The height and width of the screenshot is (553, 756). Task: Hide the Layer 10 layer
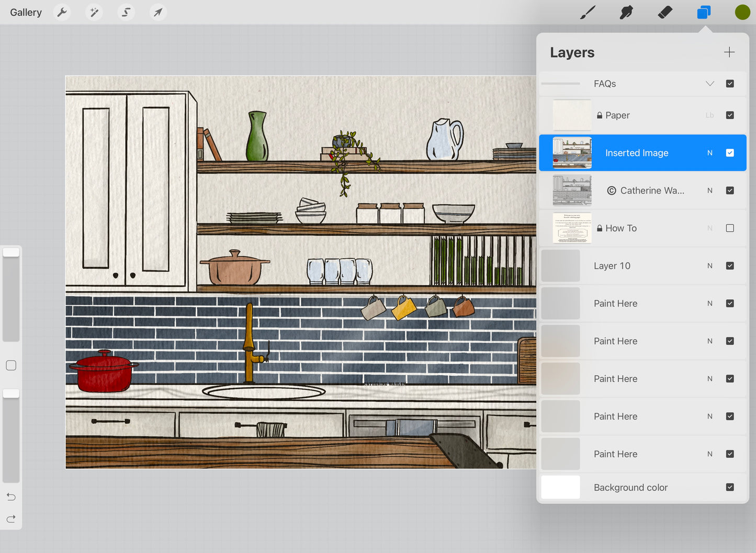pyautogui.click(x=730, y=266)
